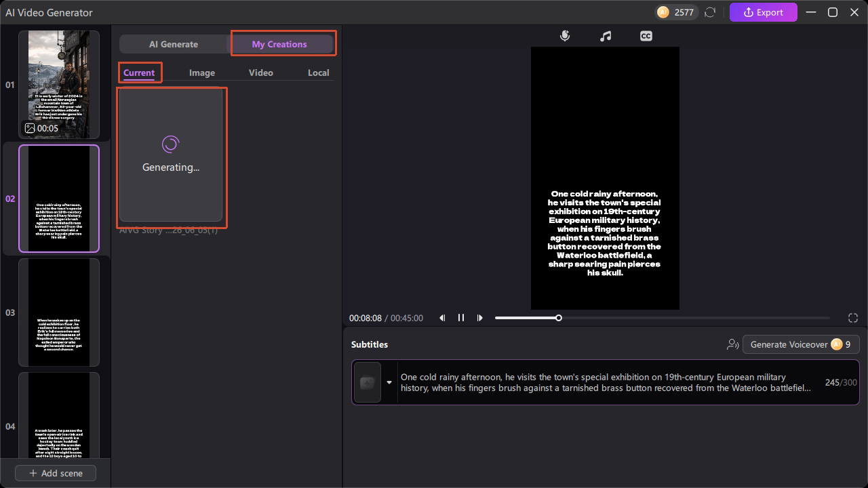The width and height of the screenshot is (868, 488).
Task: Click the Export button
Action: [764, 12]
